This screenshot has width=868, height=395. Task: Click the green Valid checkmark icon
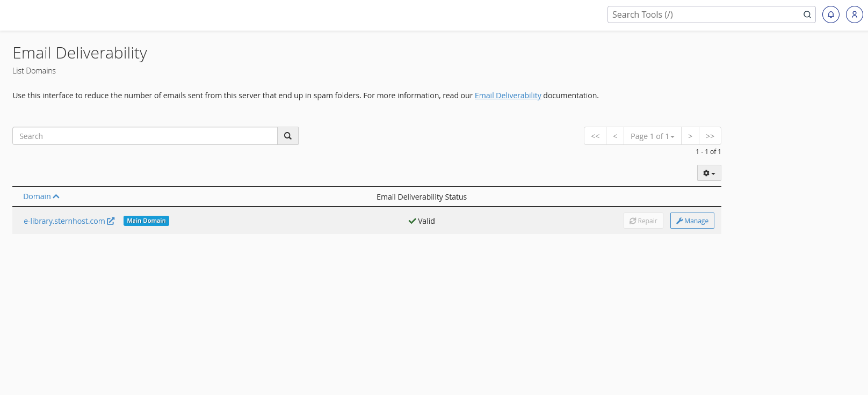[x=412, y=221]
